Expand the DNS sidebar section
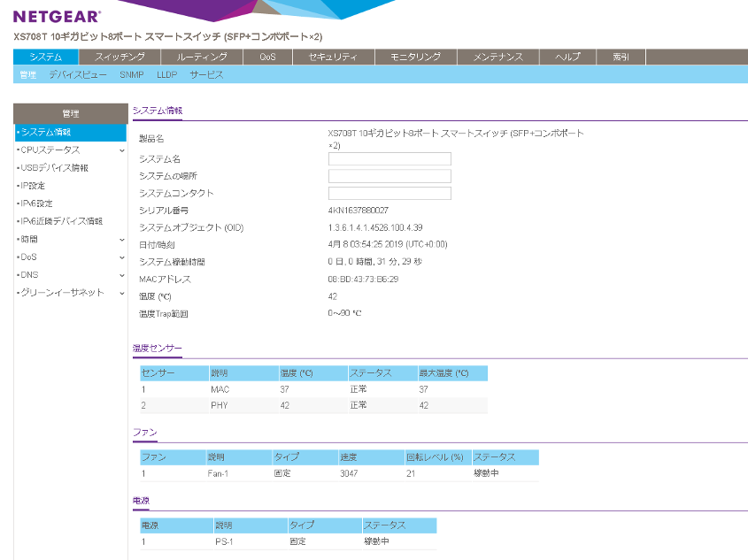This screenshot has height=560, width=748. 27,274
